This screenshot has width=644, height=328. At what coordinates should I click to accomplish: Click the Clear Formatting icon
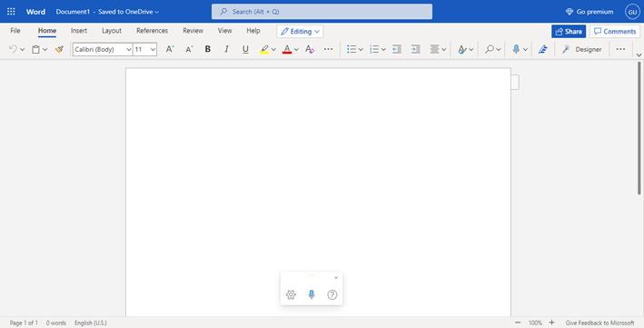310,49
